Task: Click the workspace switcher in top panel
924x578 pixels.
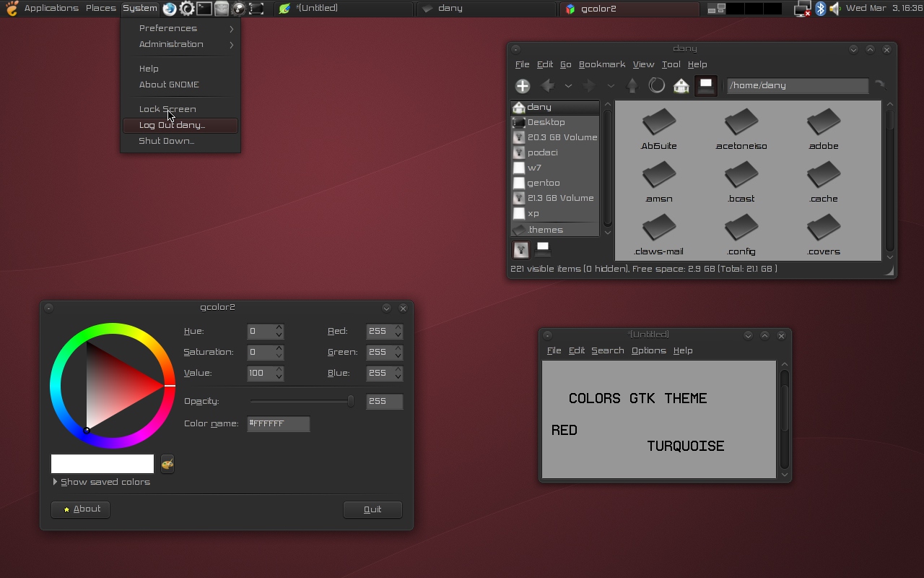Action: click(x=744, y=9)
